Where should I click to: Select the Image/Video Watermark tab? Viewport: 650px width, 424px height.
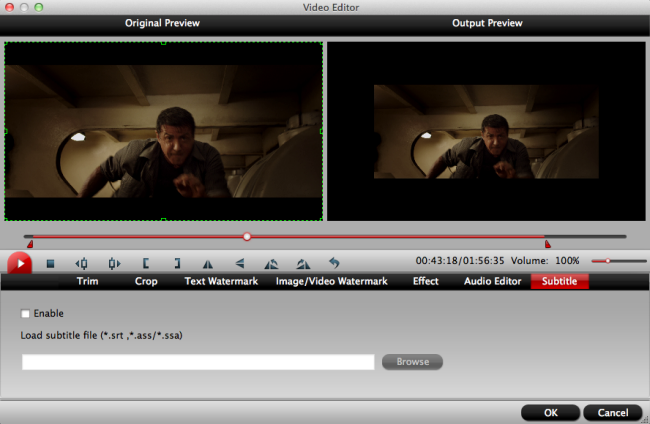[332, 281]
